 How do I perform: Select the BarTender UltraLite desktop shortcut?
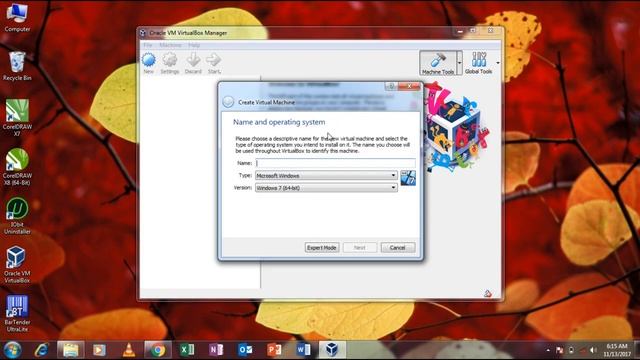pos(17,313)
